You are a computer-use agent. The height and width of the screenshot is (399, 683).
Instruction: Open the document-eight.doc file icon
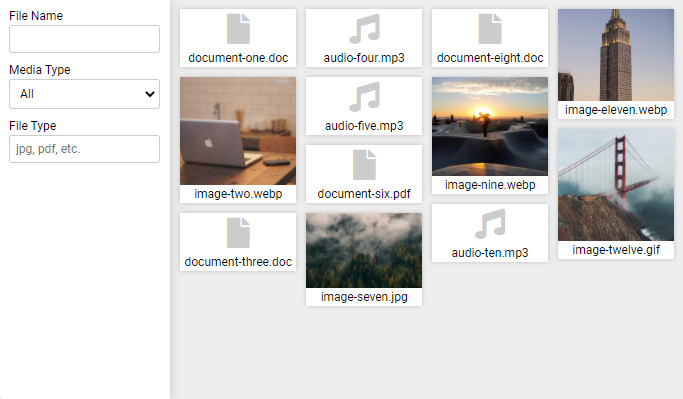(x=490, y=29)
